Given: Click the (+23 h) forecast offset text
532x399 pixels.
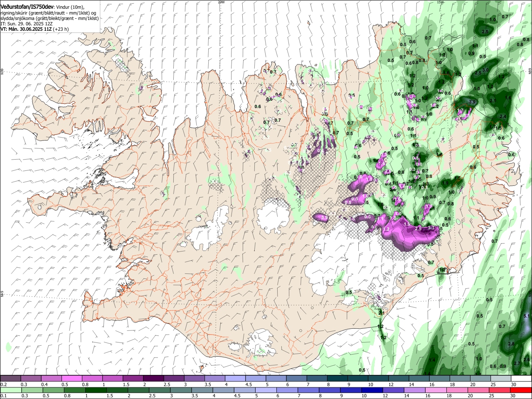Looking at the screenshot, I should pos(61,29).
